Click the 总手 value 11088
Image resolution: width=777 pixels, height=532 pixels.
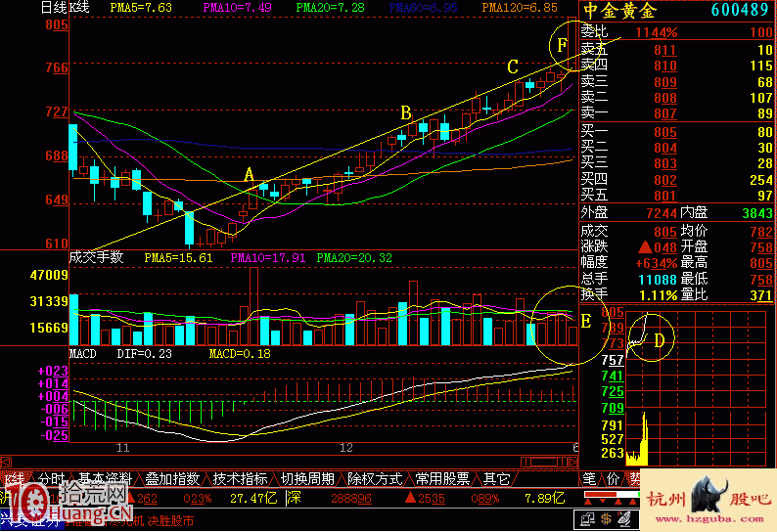[x=658, y=280]
